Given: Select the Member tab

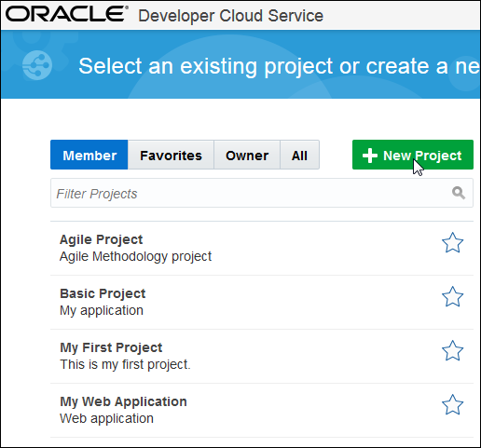Looking at the screenshot, I should tap(89, 155).
